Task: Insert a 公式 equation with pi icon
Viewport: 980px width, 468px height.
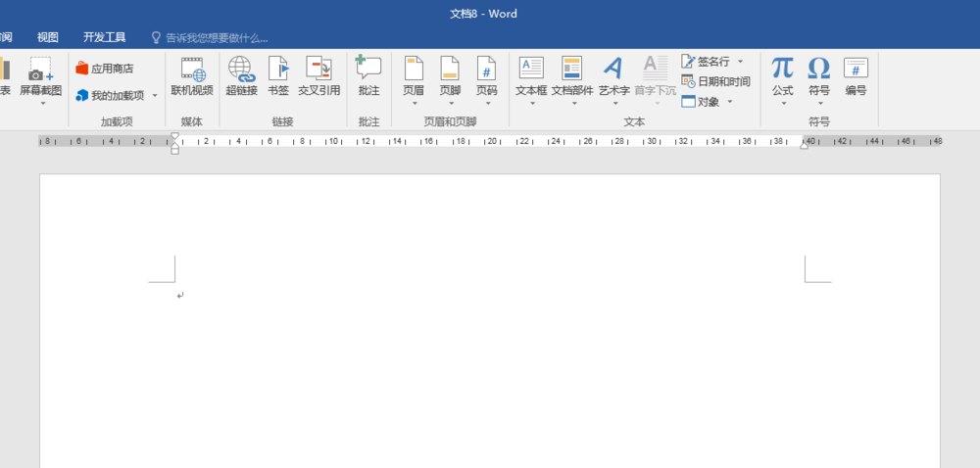Action: click(782, 77)
